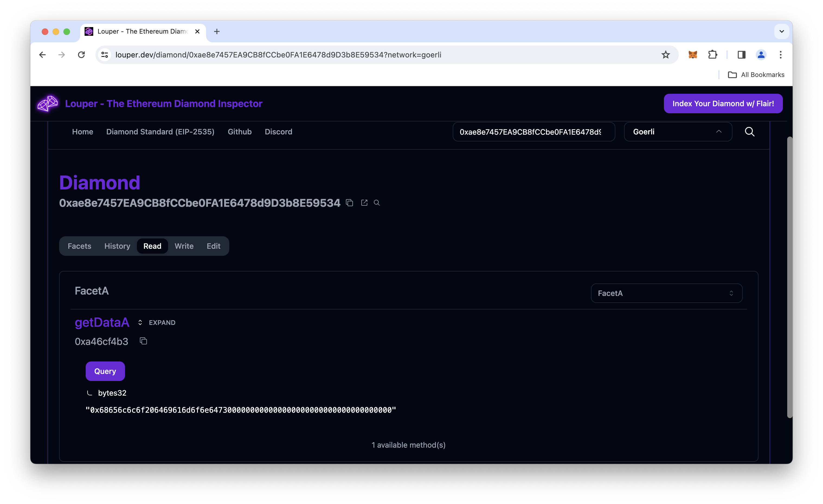Click Index Your Diamond w/ Flair! button
This screenshot has width=823, height=504.
pos(723,104)
